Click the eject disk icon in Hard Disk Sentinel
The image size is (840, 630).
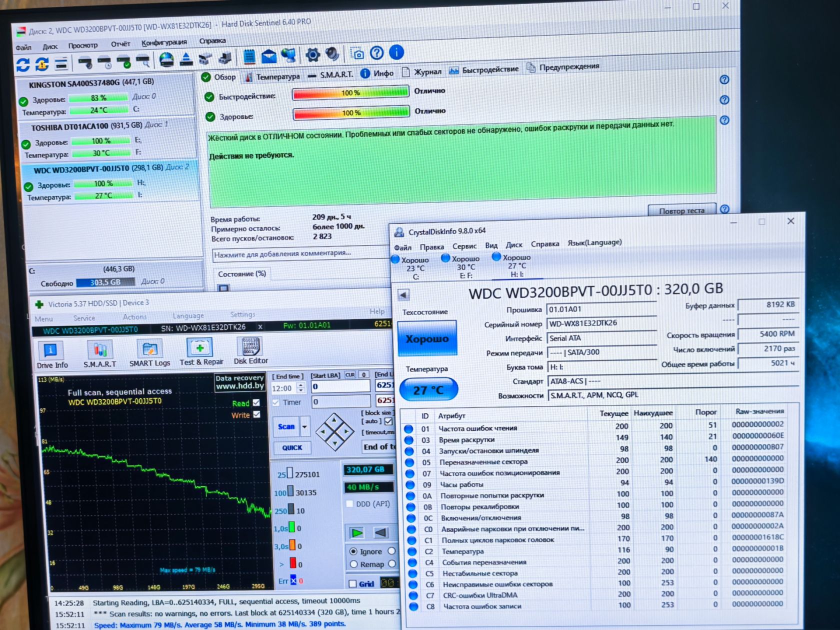[186, 59]
